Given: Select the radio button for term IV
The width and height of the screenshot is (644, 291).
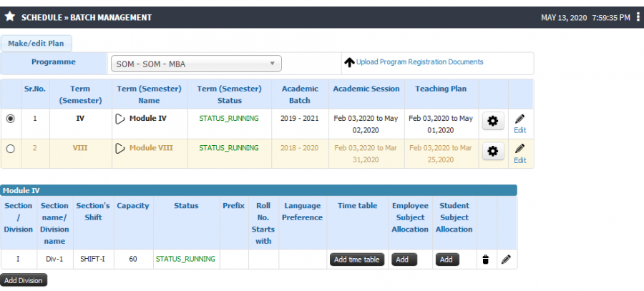Looking at the screenshot, I should click(x=10, y=119).
